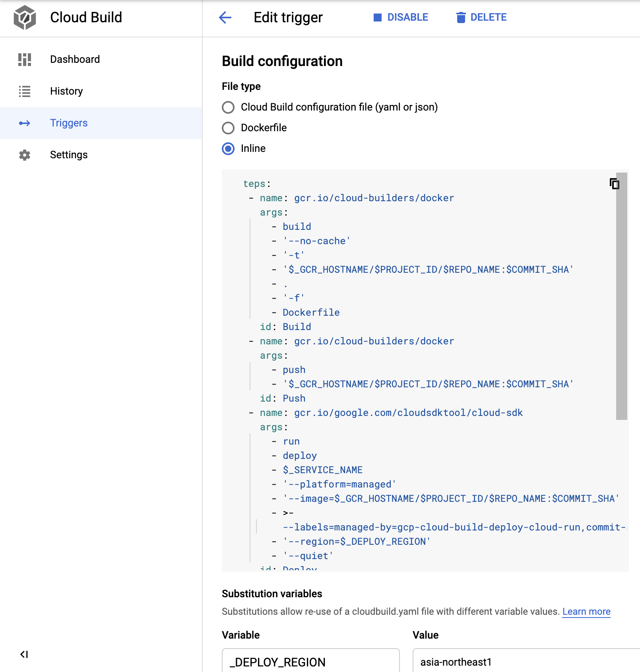This screenshot has height=672, width=640.
Task: Click the Dashboard grid icon
Action: tap(25, 60)
